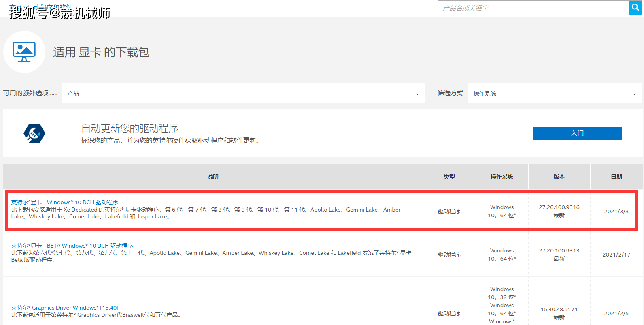Click version 27.20.100.9313 cell
The image size is (644, 325).
point(559,254)
